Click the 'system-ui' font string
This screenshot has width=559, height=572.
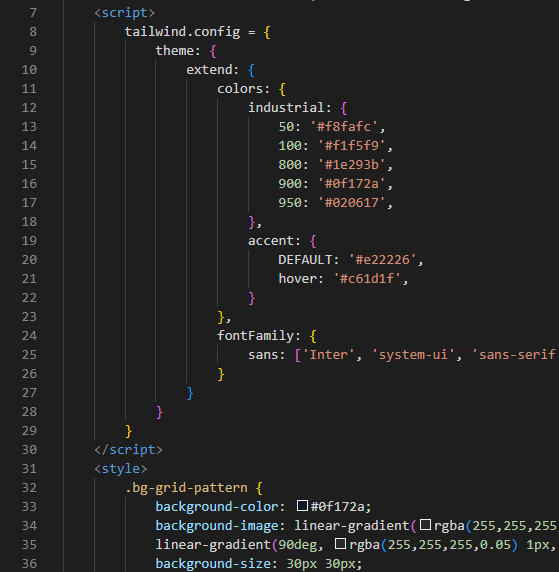[413, 355]
